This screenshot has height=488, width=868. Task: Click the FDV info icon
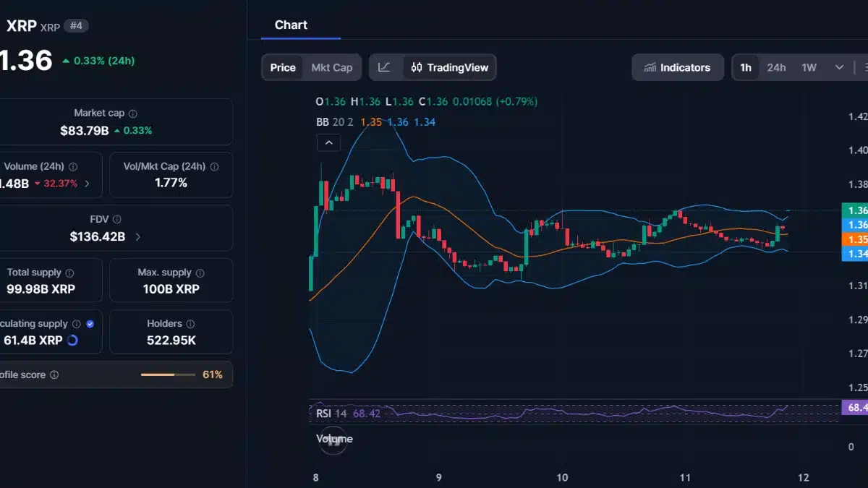(117, 218)
